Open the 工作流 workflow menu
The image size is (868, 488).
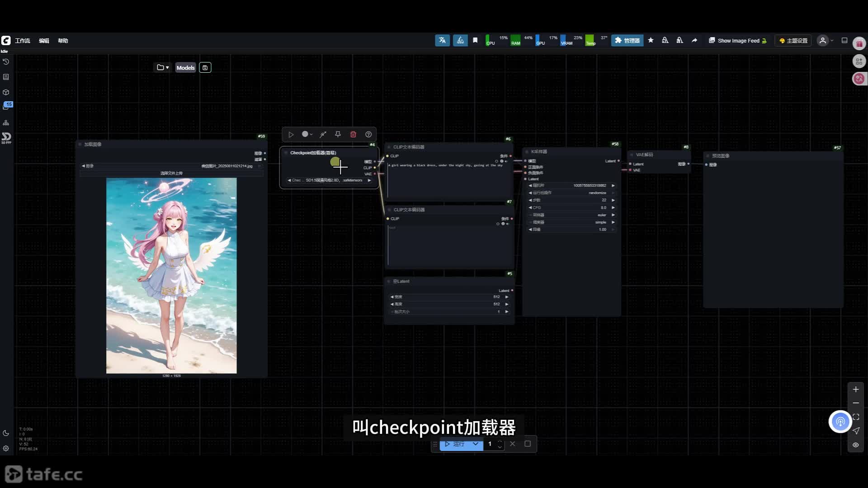click(23, 41)
